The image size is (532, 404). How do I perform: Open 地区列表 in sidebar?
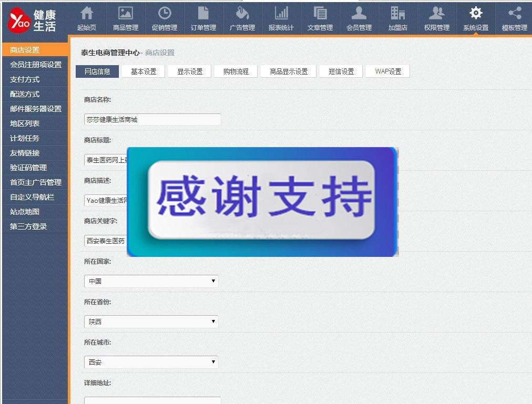point(35,123)
